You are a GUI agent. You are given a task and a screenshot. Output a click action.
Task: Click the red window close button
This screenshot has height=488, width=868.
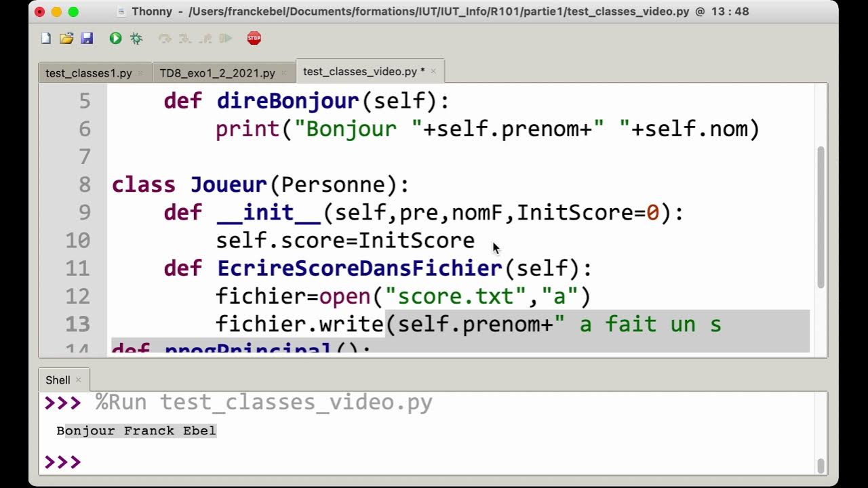[x=39, y=12]
